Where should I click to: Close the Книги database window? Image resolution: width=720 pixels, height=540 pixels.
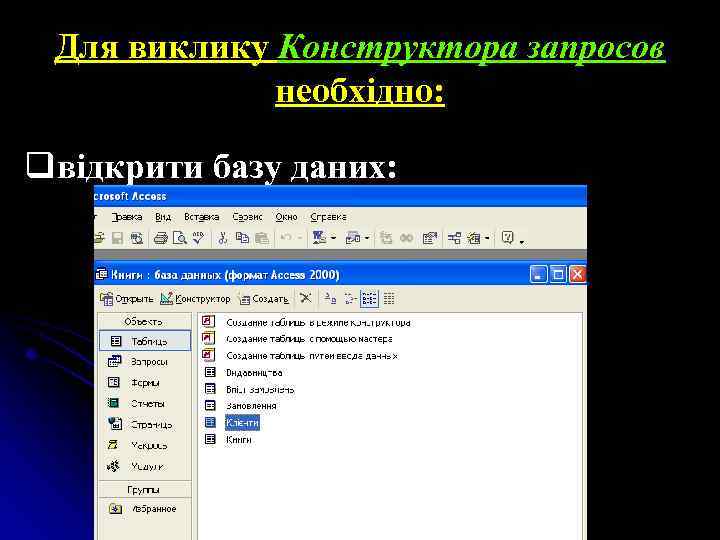578,275
